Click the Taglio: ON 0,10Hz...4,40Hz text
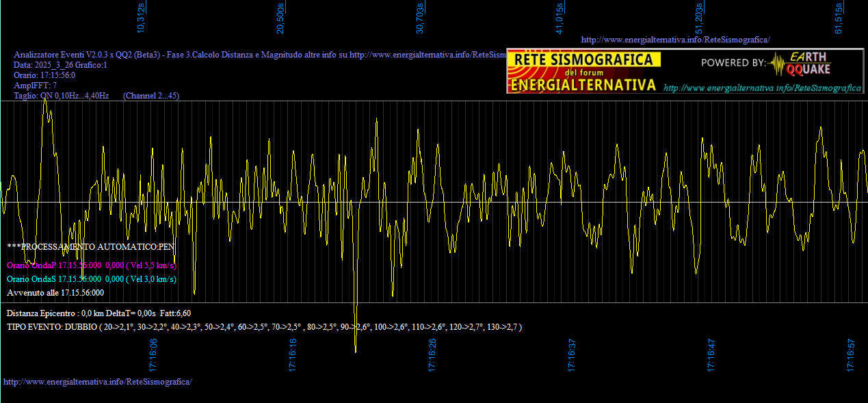The image size is (868, 403). point(62,96)
